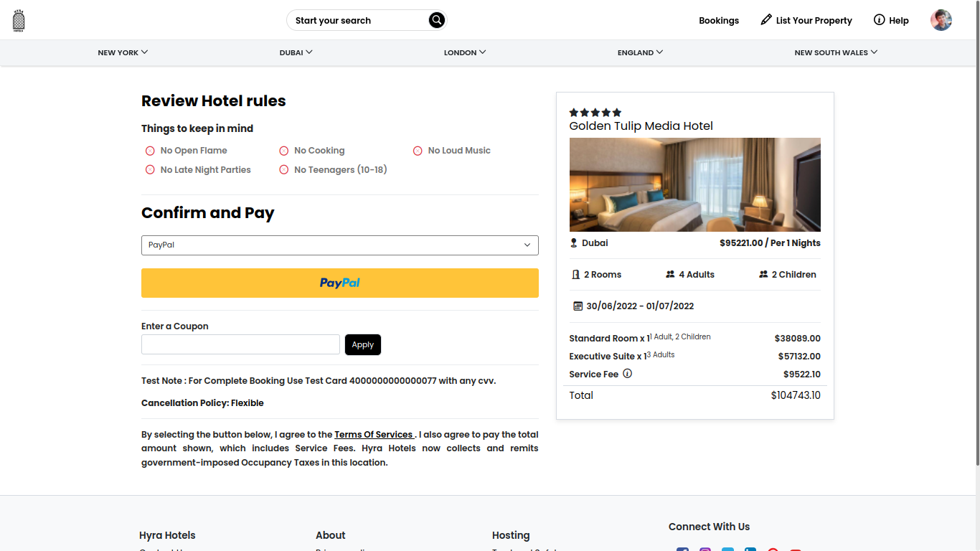Click the Hyra Hotels pineapple logo
980x551 pixels.
pos(19,19)
